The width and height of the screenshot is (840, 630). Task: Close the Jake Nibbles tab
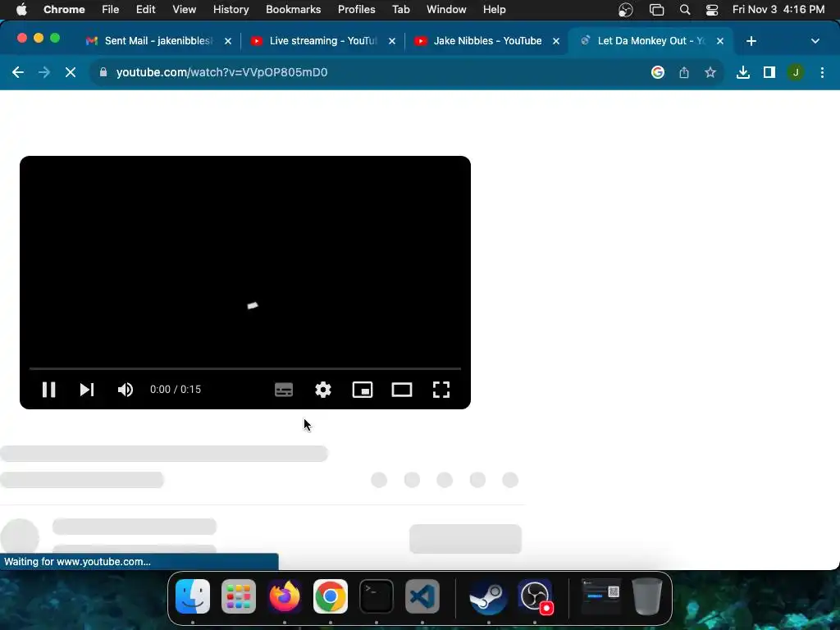[556, 41]
